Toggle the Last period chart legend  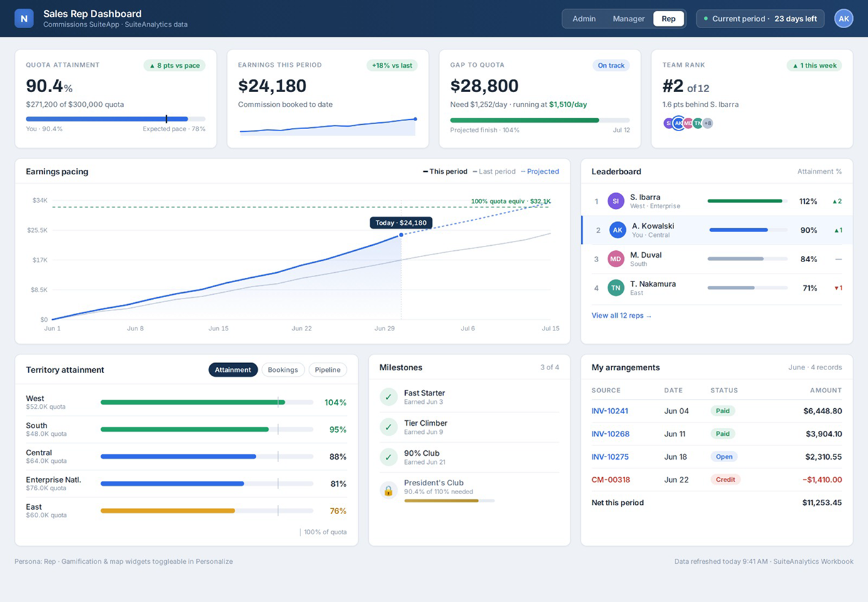tap(494, 172)
